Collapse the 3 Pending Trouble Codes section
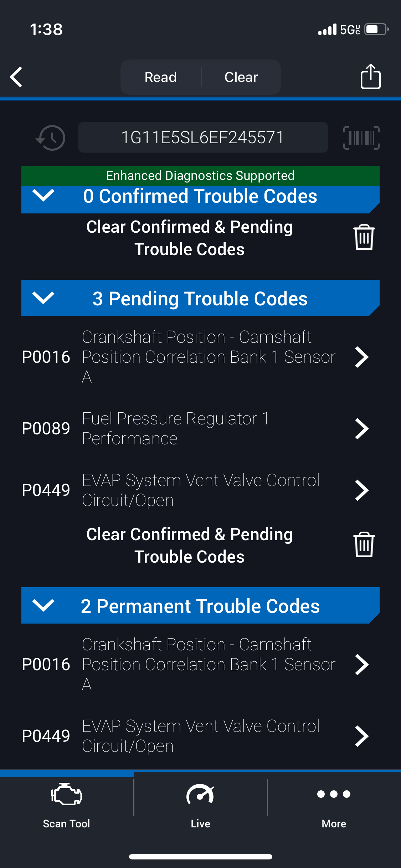This screenshot has height=868, width=401. click(43, 298)
